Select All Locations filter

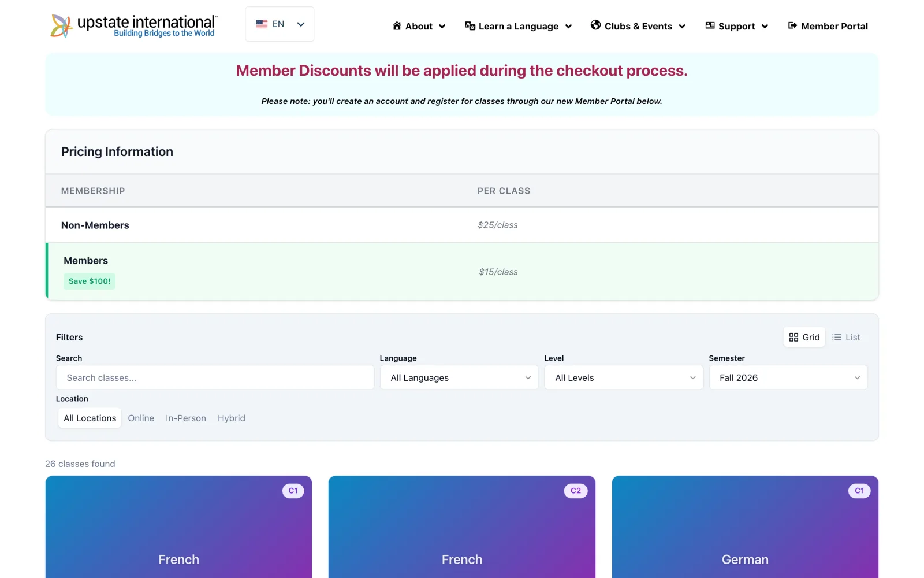pyautogui.click(x=90, y=418)
